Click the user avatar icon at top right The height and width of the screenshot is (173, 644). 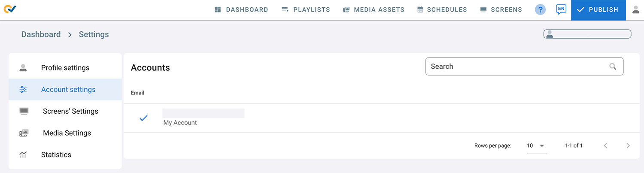pos(636,9)
